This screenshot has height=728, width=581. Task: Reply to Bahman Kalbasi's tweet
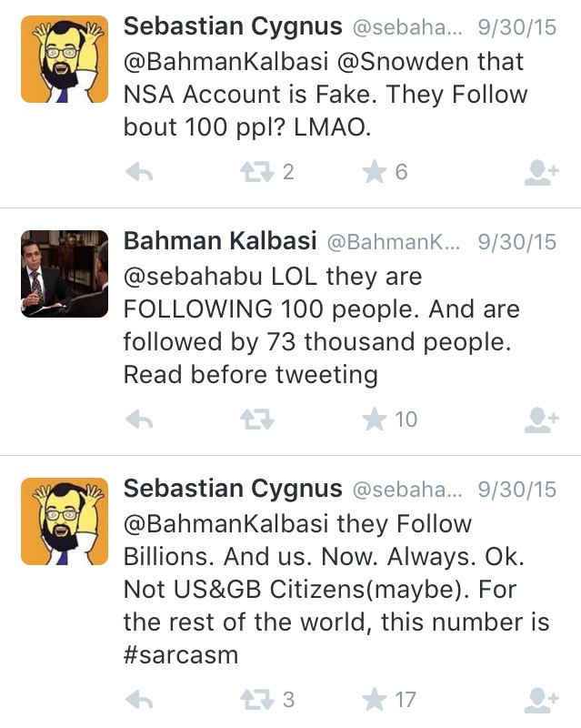click(x=138, y=420)
